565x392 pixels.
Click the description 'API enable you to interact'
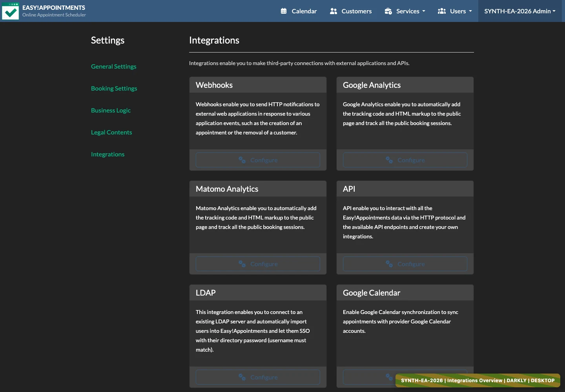pyautogui.click(x=405, y=222)
